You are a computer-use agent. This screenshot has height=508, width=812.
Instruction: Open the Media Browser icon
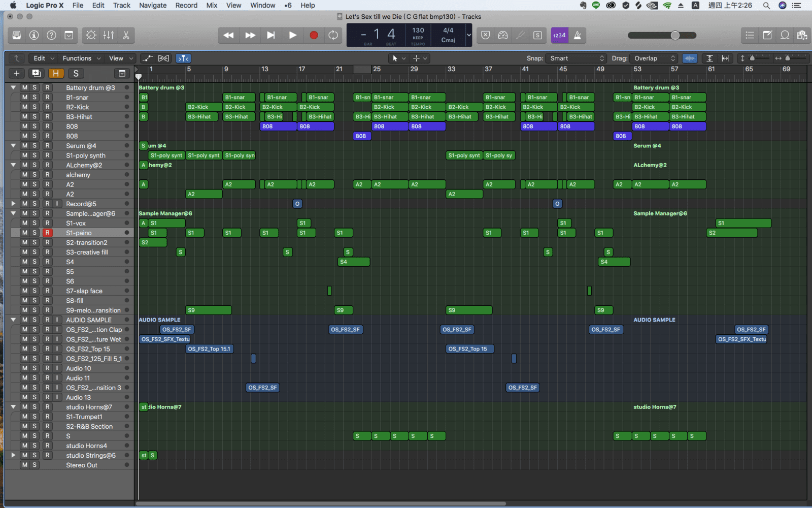pyautogui.click(x=802, y=35)
